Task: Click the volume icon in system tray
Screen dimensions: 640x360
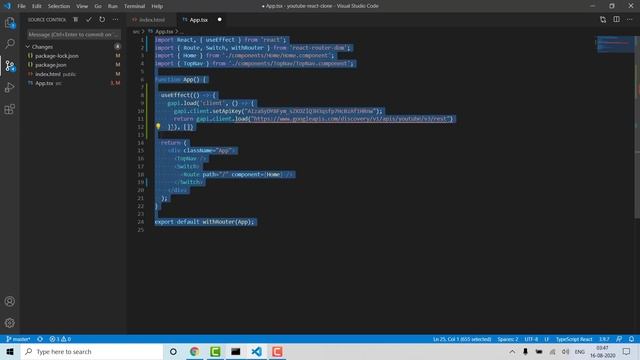Action: 565,351
